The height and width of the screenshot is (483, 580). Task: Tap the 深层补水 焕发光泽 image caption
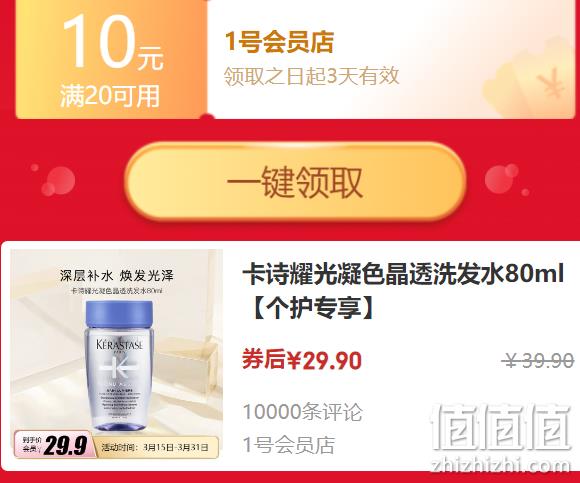click(117, 276)
